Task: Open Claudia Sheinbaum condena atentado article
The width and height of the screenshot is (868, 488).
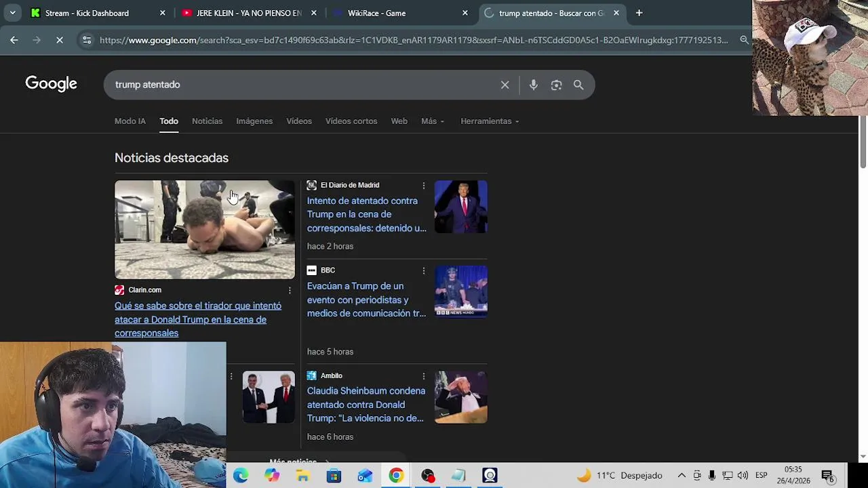Action: [x=366, y=405]
